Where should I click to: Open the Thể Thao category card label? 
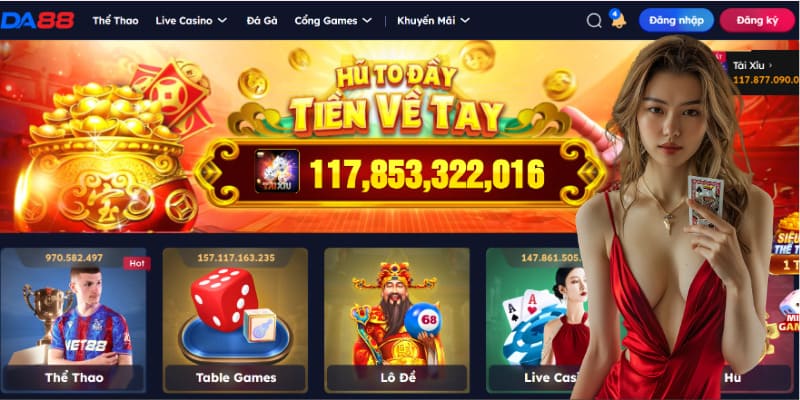[x=74, y=378]
